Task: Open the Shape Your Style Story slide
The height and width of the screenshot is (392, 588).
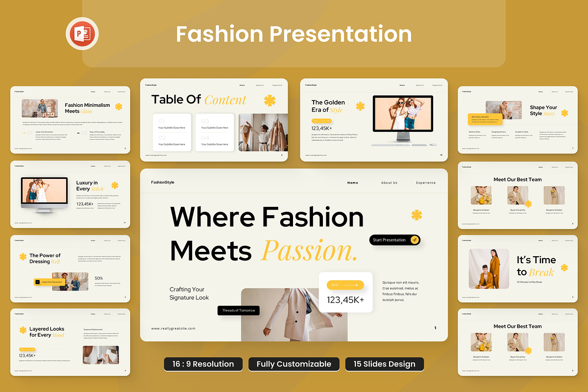Action: 518,120
